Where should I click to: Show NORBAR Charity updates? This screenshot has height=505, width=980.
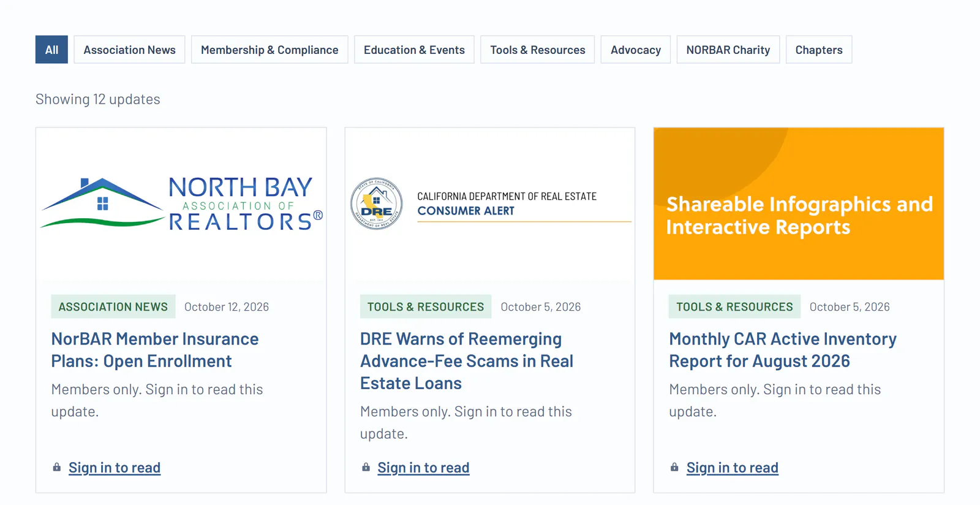coord(728,50)
